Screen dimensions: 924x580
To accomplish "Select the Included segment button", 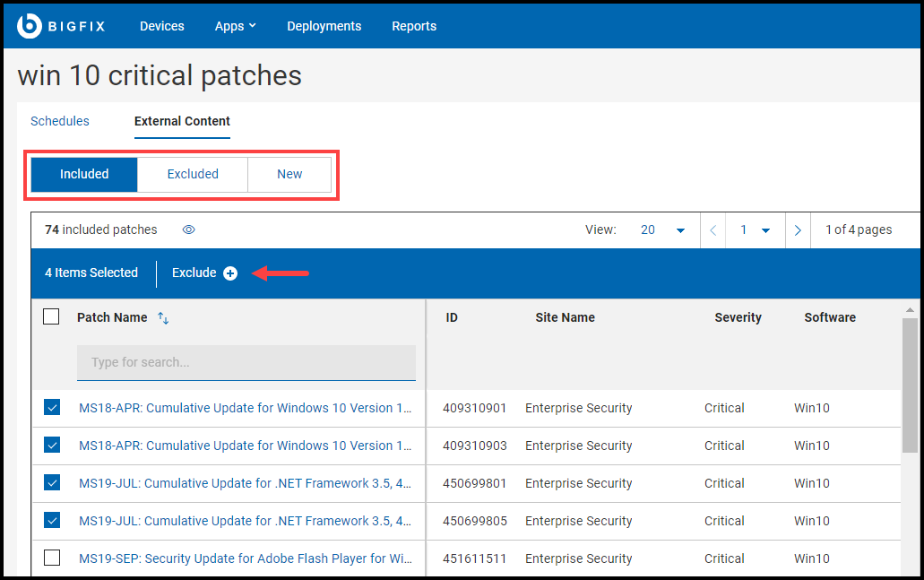I will pos(83,174).
